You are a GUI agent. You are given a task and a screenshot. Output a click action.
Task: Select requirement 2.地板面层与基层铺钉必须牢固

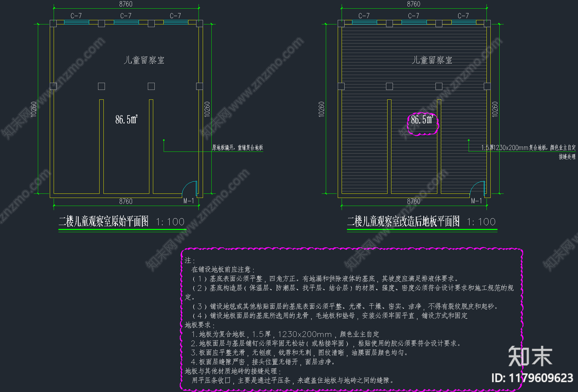[x=326, y=343]
